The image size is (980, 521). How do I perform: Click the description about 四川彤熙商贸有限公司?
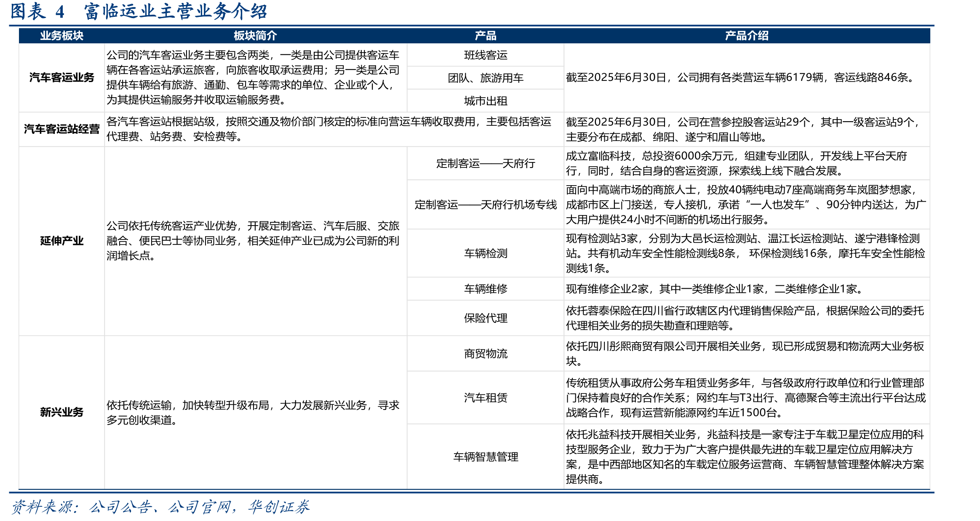click(745, 354)
